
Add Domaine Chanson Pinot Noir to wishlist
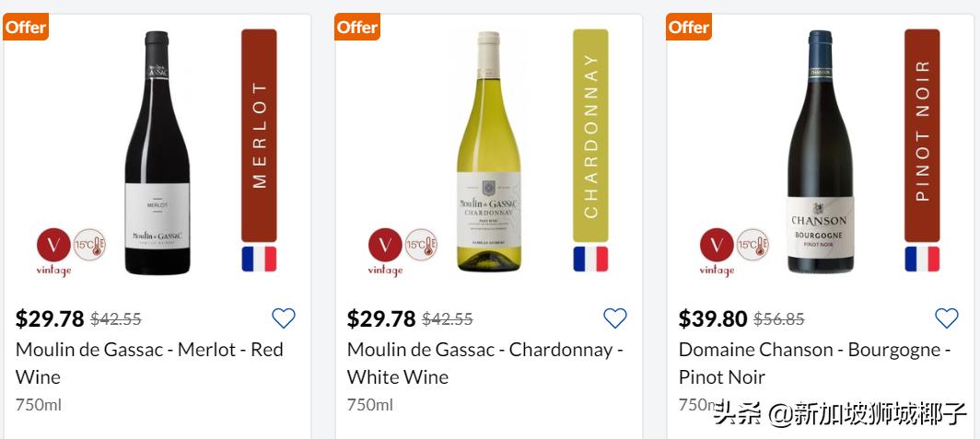coord(947,318)
